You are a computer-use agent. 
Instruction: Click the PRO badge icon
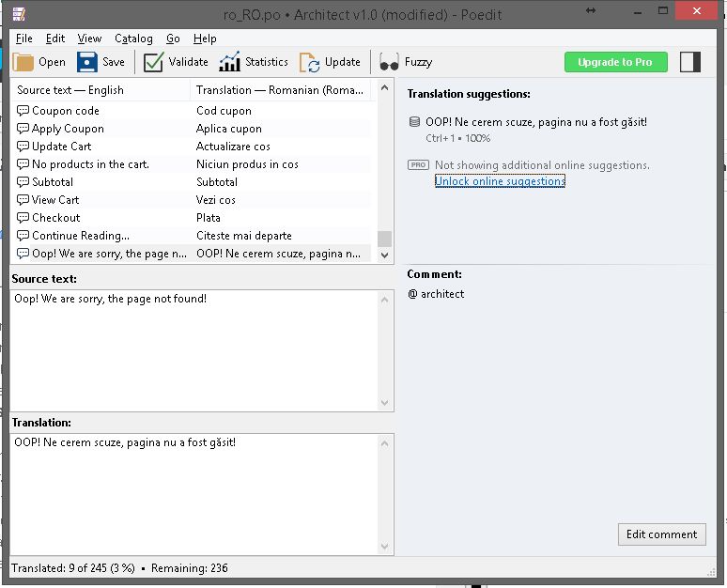click(x=418, y=165)
